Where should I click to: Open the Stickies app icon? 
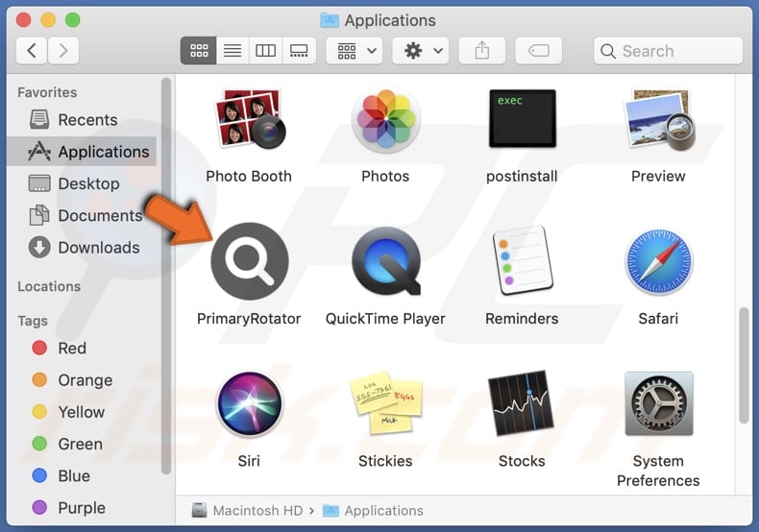pyautogui.click(x=386, y=403)
